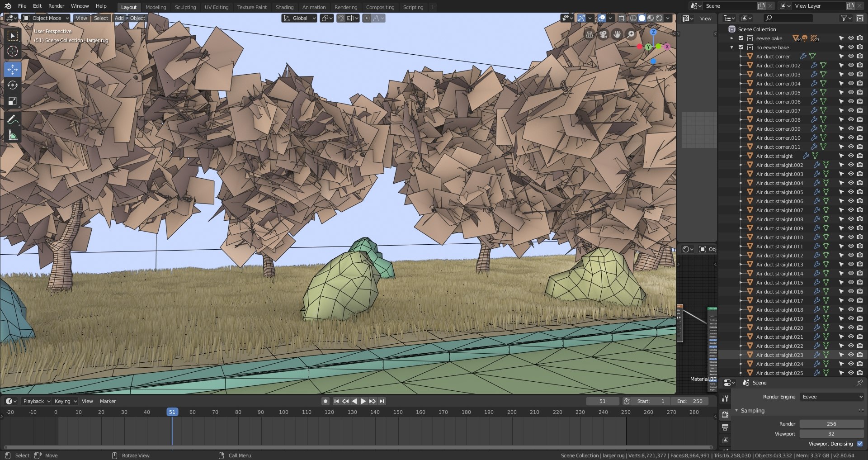Hide Air duct corner.004 in viewport

pos(850,84)
